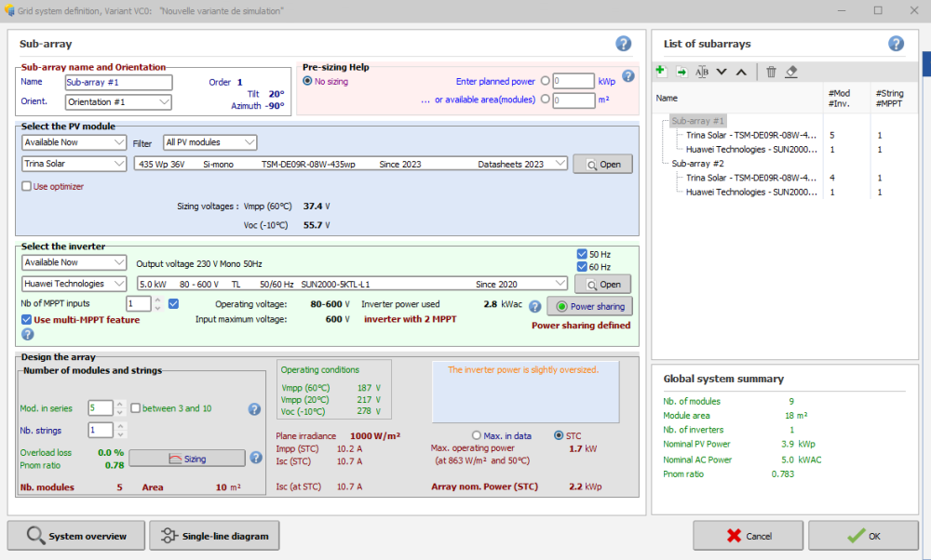
Task: Move the selected sub-array down in the list
Action: tap(722, 72)
